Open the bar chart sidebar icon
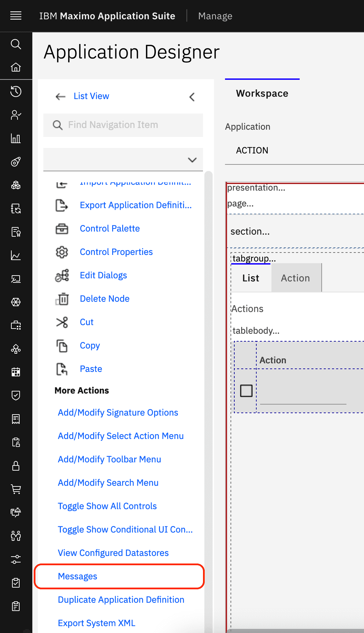The width and height of the screenshot is (364, 633). click(16, 138)
